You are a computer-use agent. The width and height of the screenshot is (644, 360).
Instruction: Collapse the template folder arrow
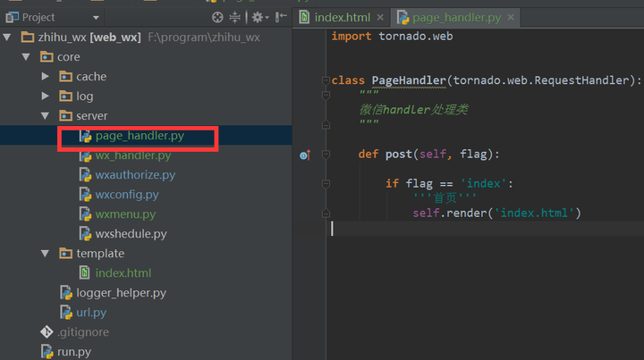click(x=46, y=254)
